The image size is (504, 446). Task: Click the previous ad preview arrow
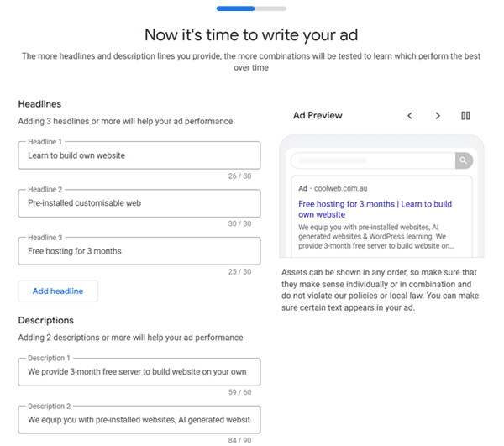[410, 116]
